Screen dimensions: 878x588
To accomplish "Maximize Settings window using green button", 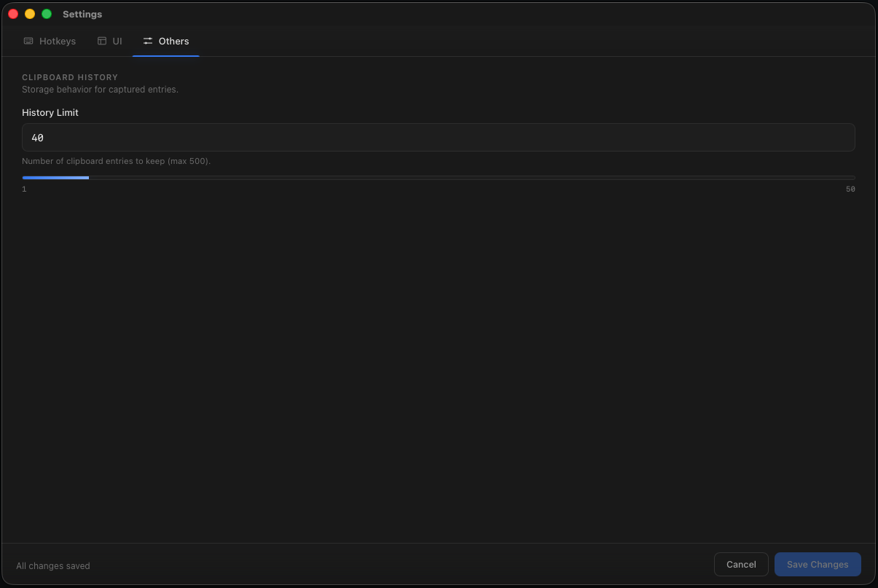I will click(47, 14).
